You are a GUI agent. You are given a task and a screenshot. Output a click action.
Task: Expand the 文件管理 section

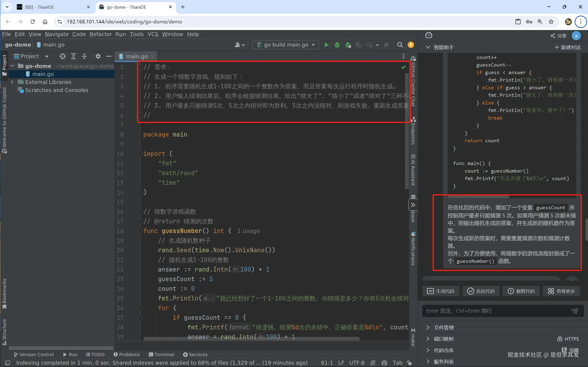(444, 328)
